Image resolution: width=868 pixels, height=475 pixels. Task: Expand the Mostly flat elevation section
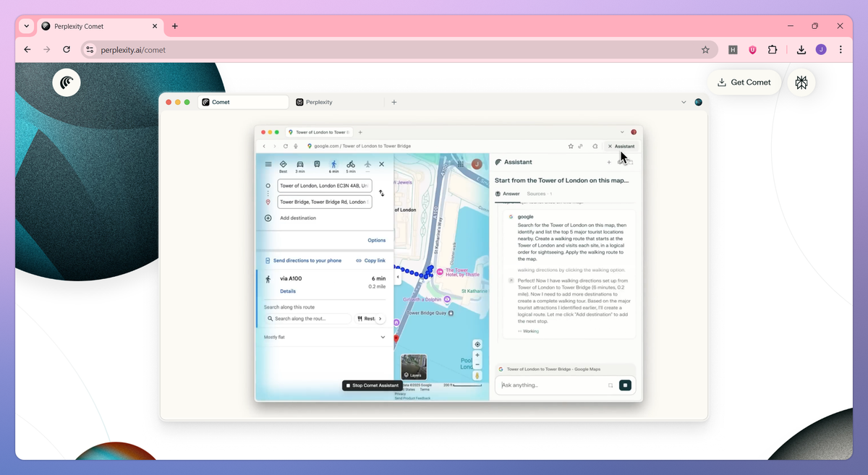tap(325, 337)
